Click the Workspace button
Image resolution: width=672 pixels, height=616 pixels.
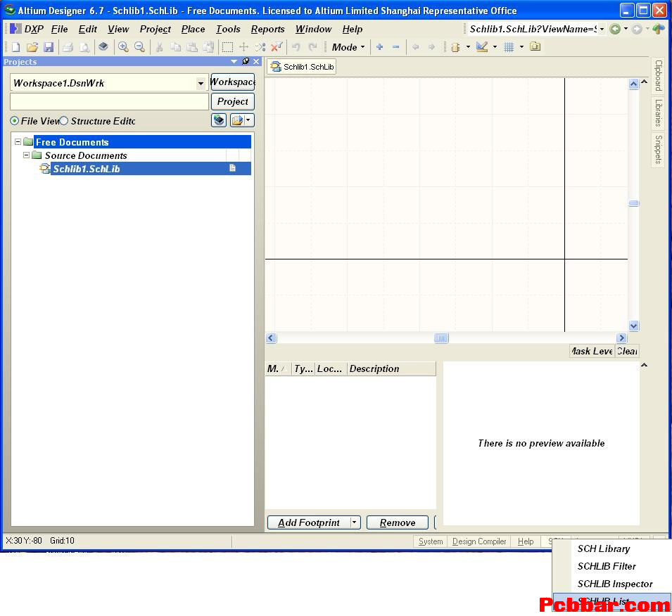pyautogui.click(x=233, y=82)
